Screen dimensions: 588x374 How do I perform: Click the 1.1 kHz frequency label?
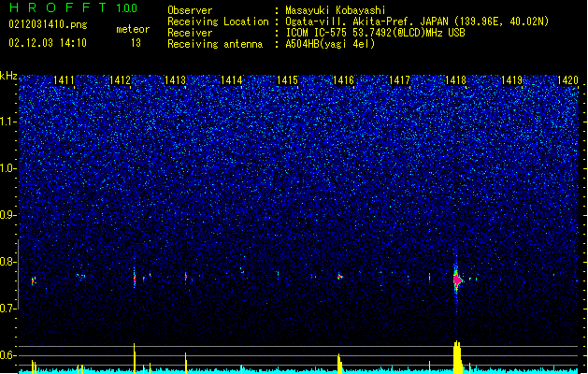8,122
